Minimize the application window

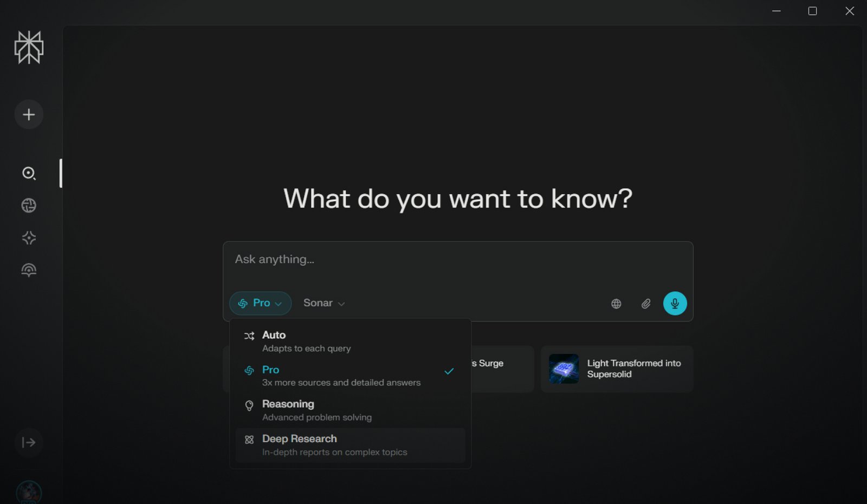coord(777,11)
